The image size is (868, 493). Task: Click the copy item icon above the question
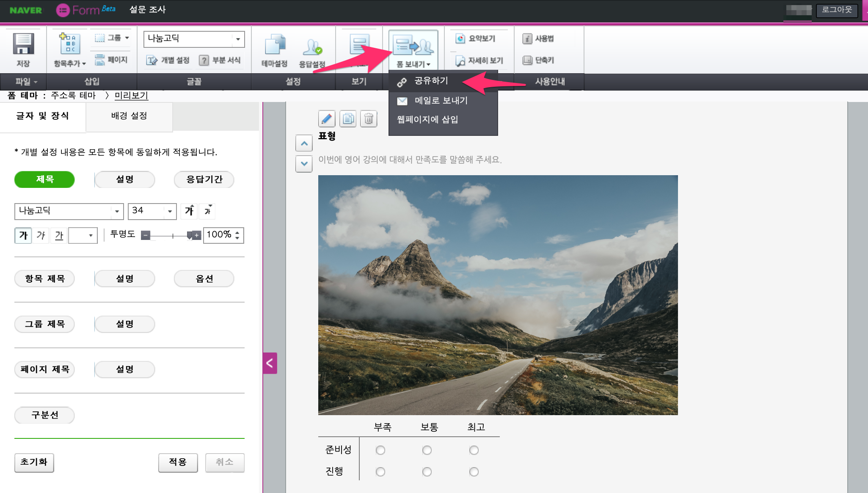348,119
